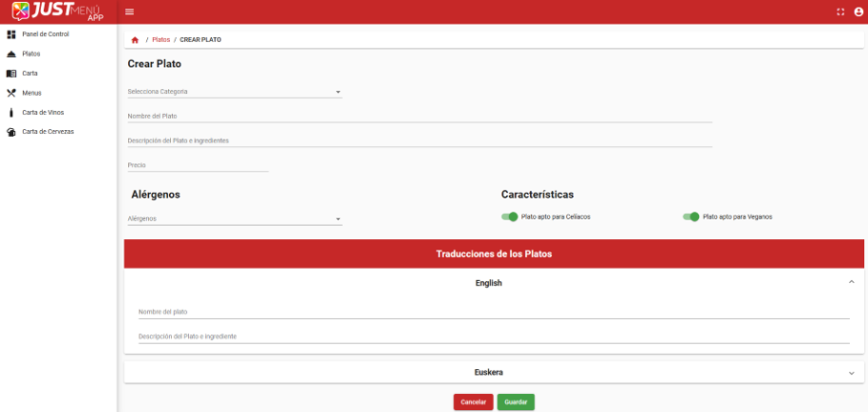Click the home icon in breadcrumb

(x=135, y=39)
